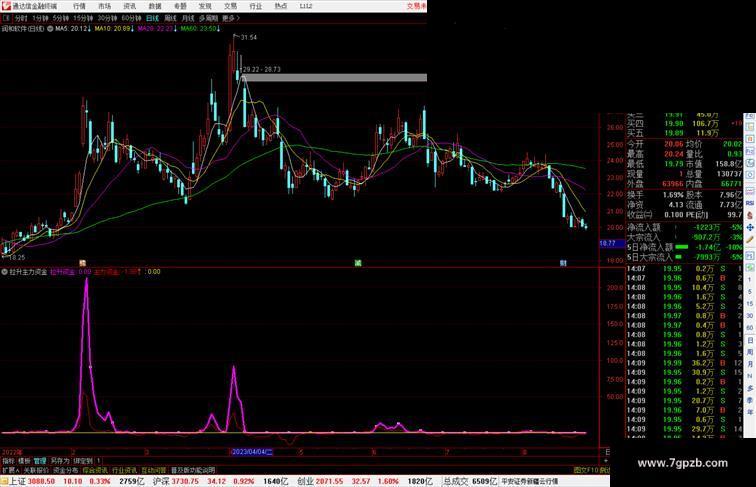
Task: Click the 日 period button in right sidebar
Action: [x=750, y=340]
